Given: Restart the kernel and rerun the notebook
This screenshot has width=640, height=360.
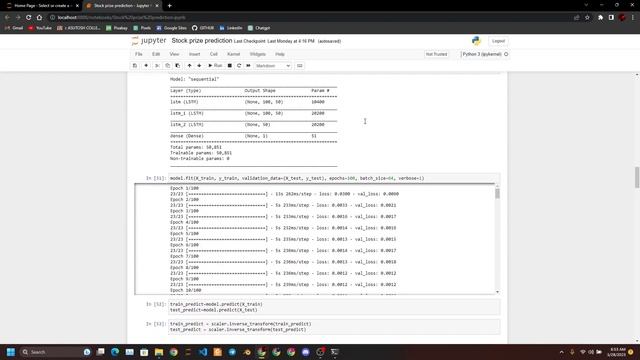Looking at the screenshot, I should click(x=248, y=66).
